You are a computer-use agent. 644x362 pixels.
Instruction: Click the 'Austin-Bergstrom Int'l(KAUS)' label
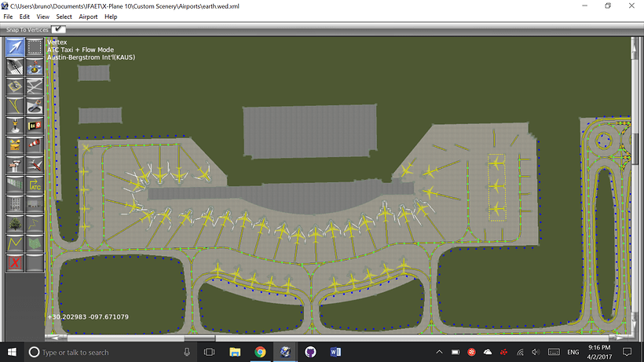point(91,57)
